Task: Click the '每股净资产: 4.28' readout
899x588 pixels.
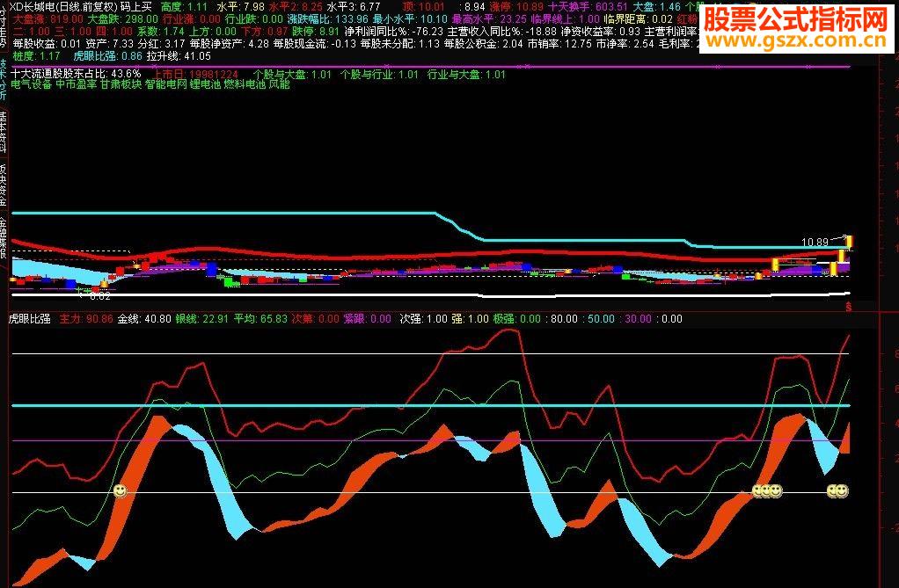Action: tap(230, 44)
